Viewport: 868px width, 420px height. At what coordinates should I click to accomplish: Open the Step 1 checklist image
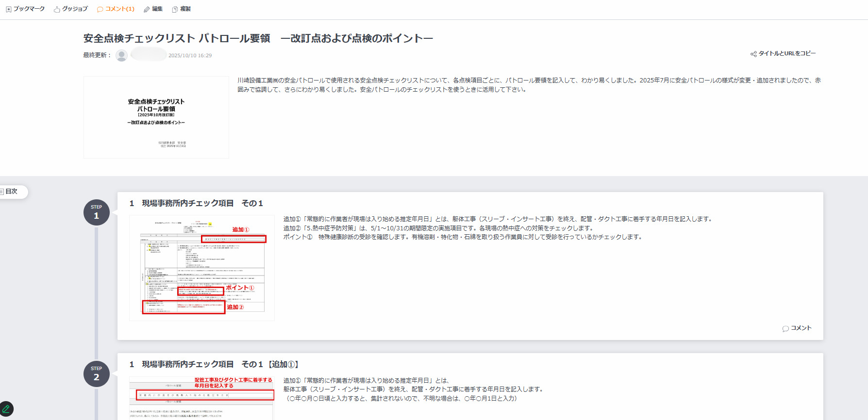click(202, 268)
